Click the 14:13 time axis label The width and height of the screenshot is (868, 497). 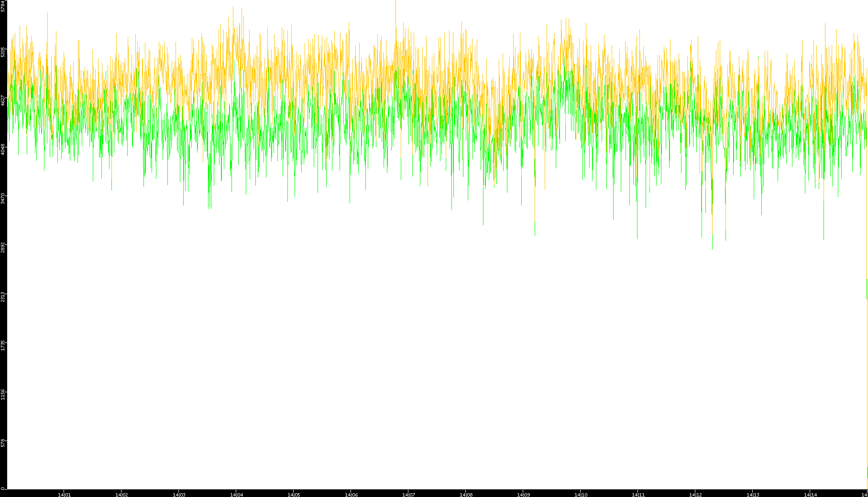[753, 494]
